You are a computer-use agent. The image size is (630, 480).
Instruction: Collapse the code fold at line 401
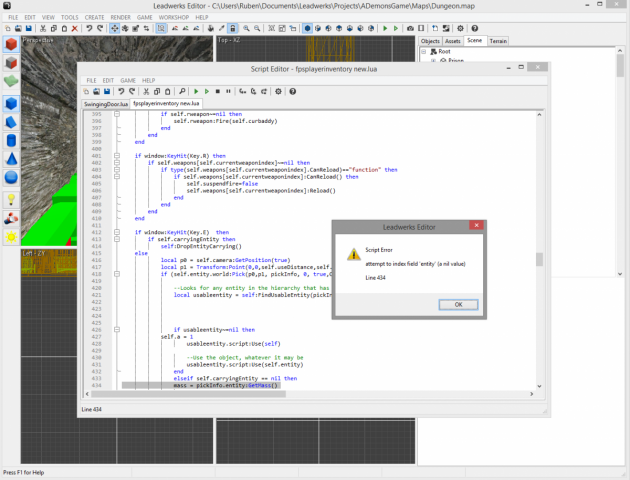tap(116, 156)
